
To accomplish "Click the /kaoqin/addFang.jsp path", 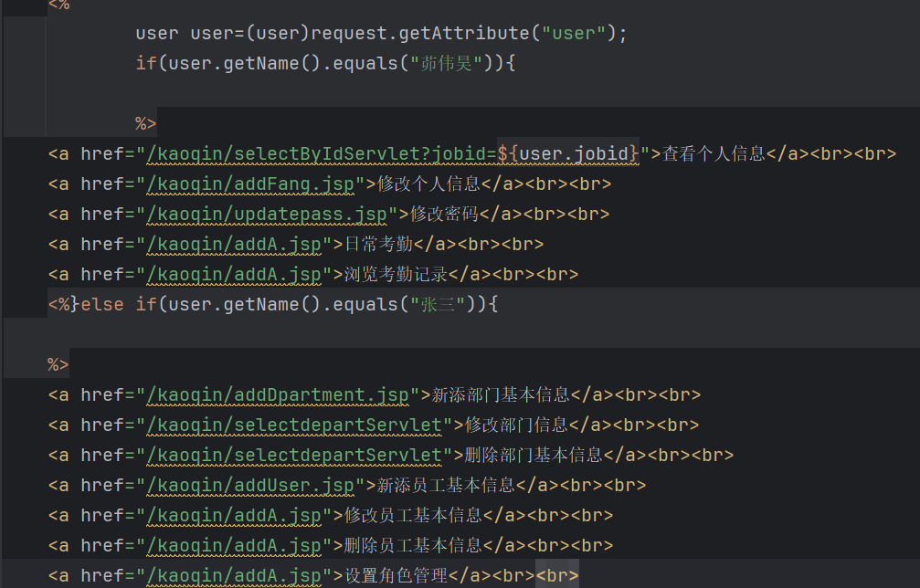I will 250,184.
